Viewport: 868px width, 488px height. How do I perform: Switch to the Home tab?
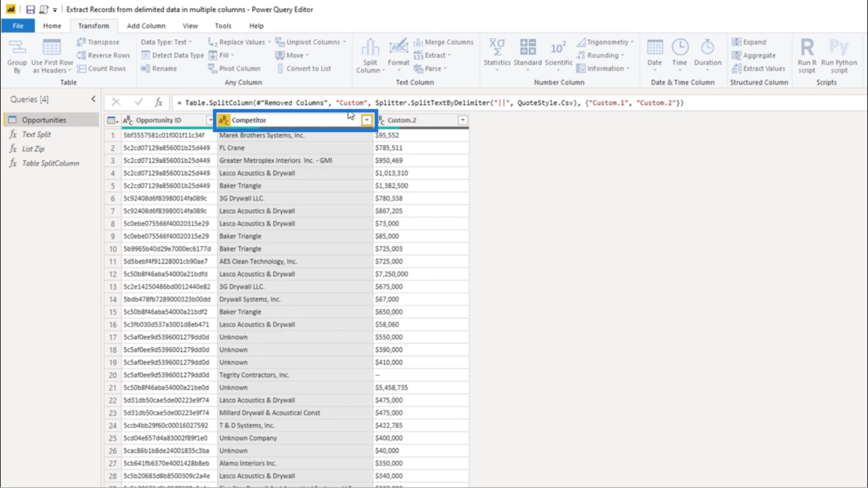[x=52, y=26]
